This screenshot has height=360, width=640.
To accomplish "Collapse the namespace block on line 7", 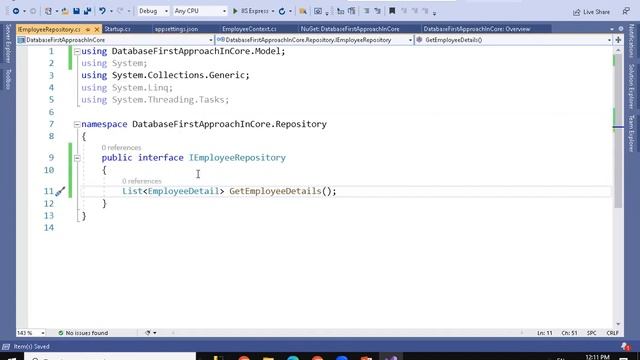I will pyautogui.click(x=77, y=124).
